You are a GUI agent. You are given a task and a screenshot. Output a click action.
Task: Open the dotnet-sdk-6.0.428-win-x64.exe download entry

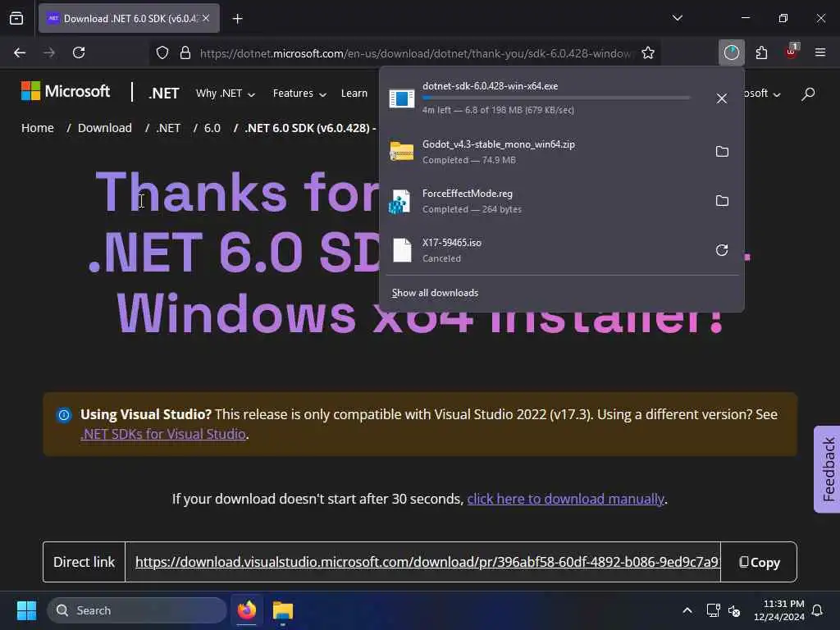[x=544, y=98]
